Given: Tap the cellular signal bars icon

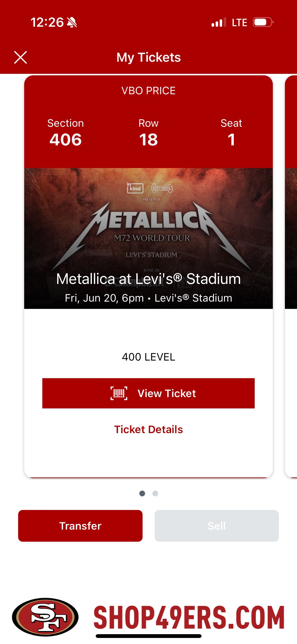Looking at the screenshot, I should [x=219, y=22].
